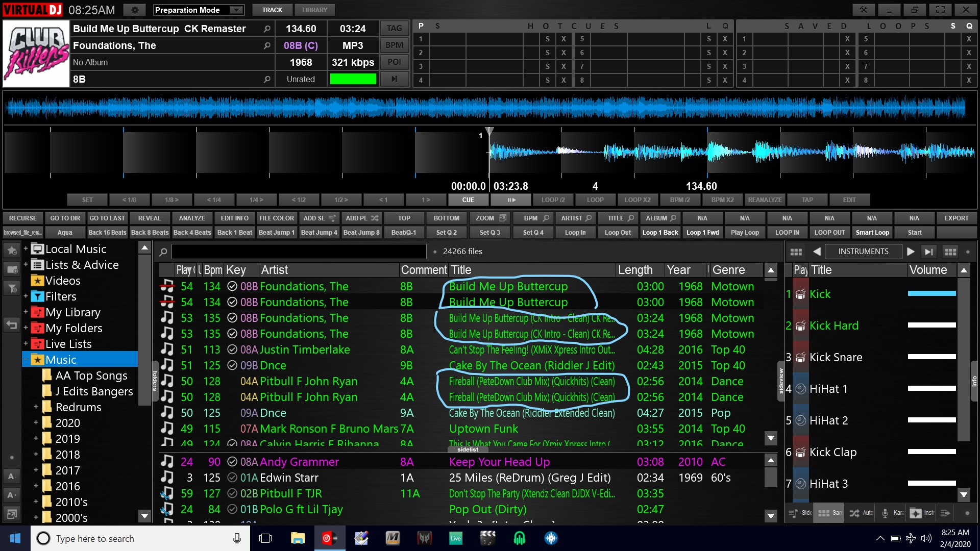Expand the Filters tree node
The height and width of the screenshot is (551, 980).
tap(26, 296)
